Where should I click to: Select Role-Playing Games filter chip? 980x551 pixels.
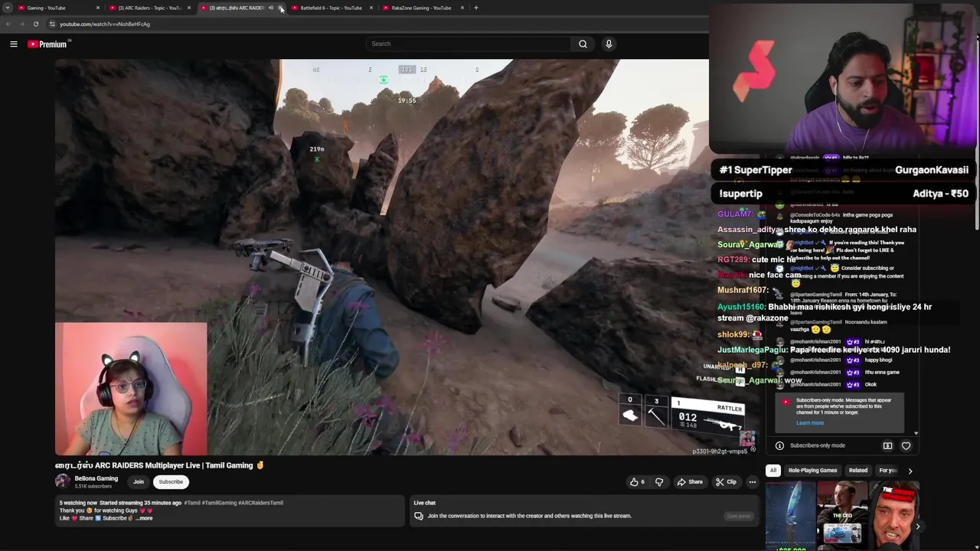(812, 471)
